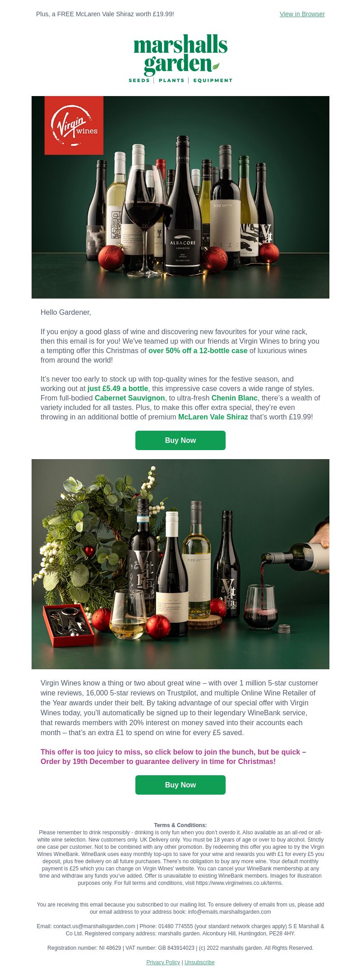Open the Privacy Policy link

163,962
